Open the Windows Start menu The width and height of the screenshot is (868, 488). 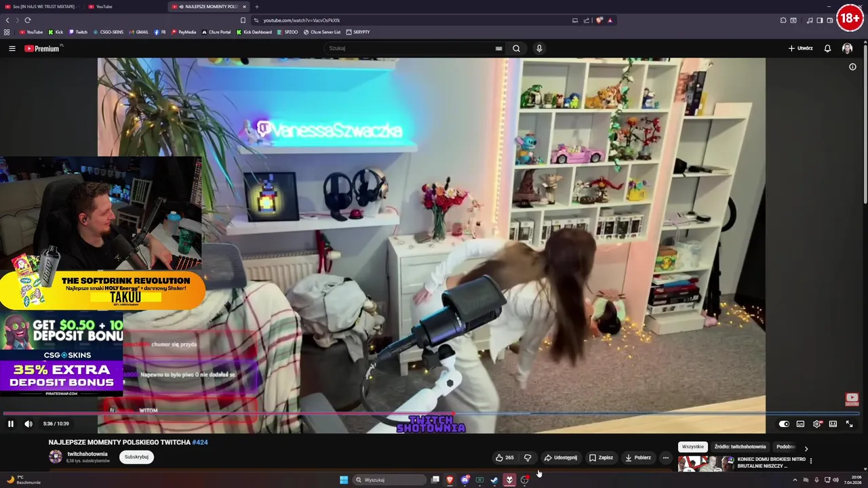(344, 480)
